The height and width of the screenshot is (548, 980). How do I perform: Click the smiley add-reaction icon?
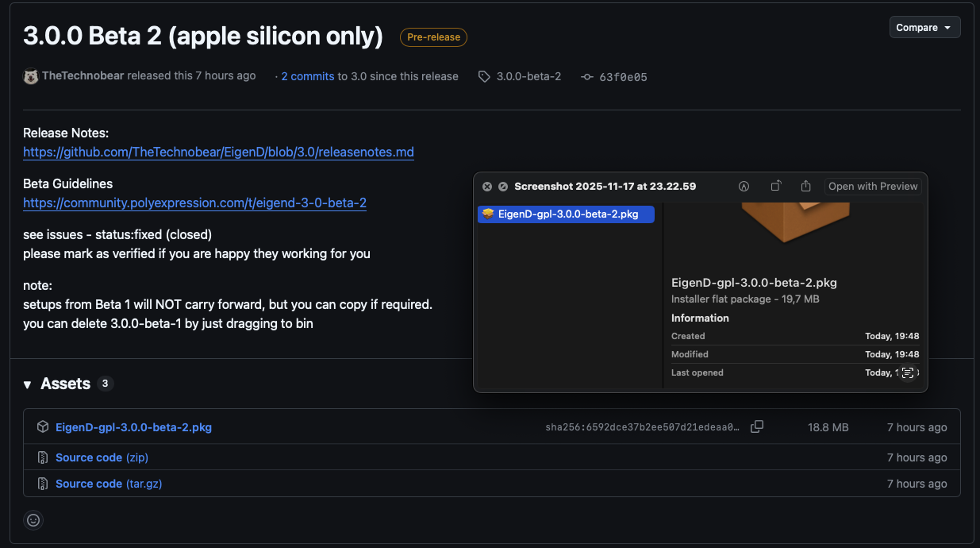tap(33, 520)
